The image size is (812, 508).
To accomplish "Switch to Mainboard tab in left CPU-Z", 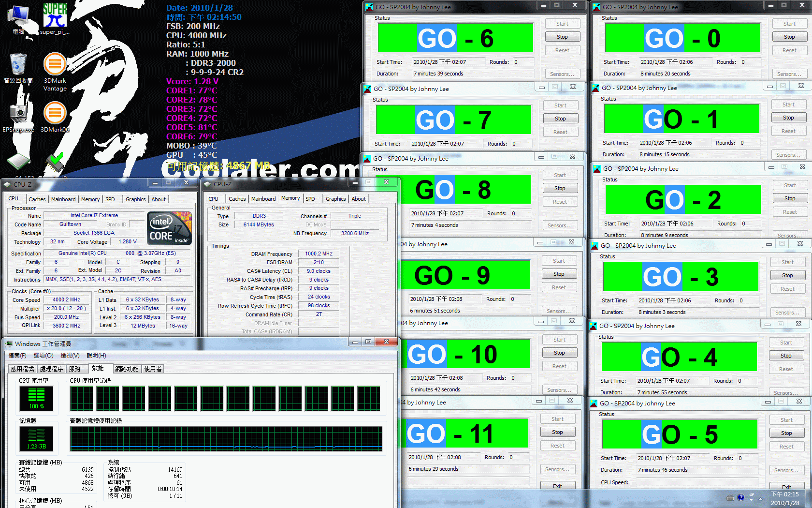I will pos(63,199).
